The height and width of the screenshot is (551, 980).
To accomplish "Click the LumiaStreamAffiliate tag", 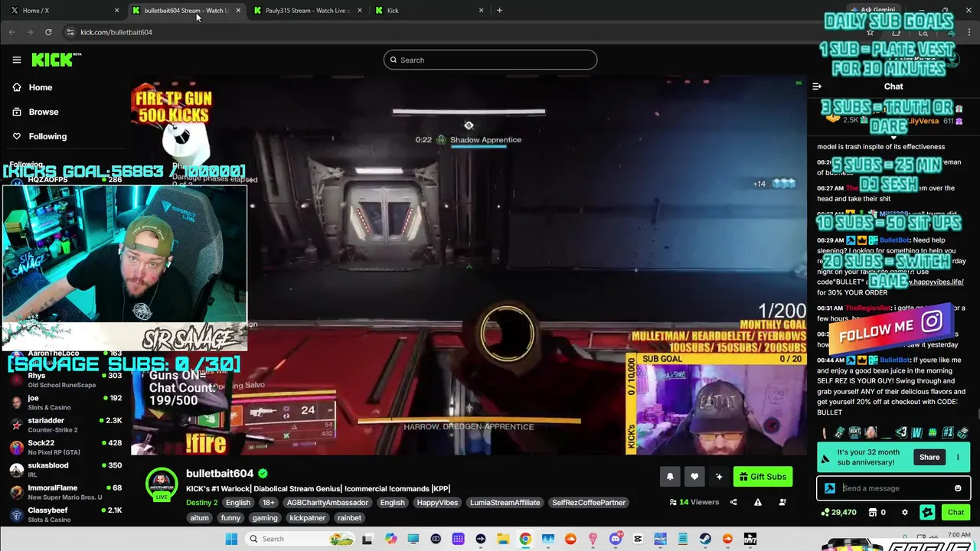I will coord(505,503).
